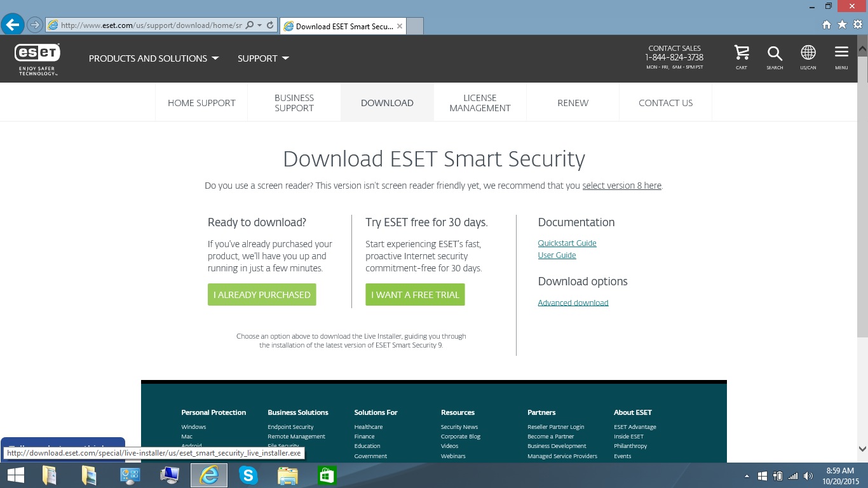The image size is (868, 488).
Task: Click the Windows flag tray icon
Action: pos(763,475)
